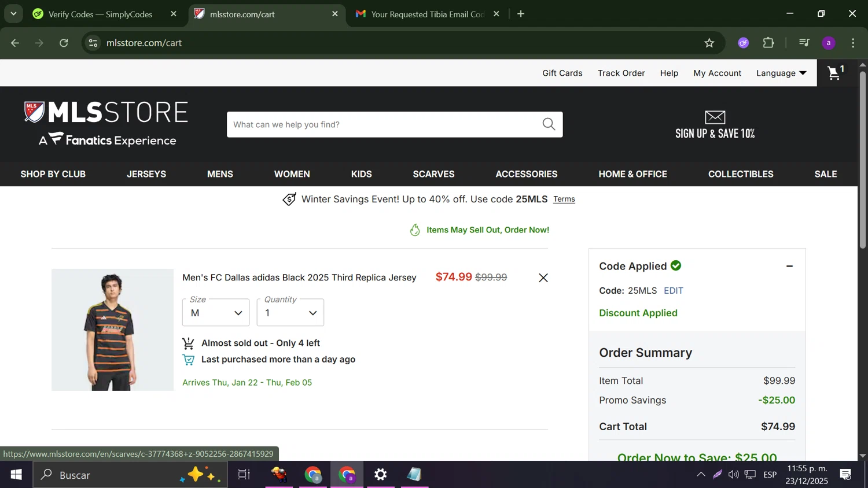Open the notification center icon

[845, 475]
